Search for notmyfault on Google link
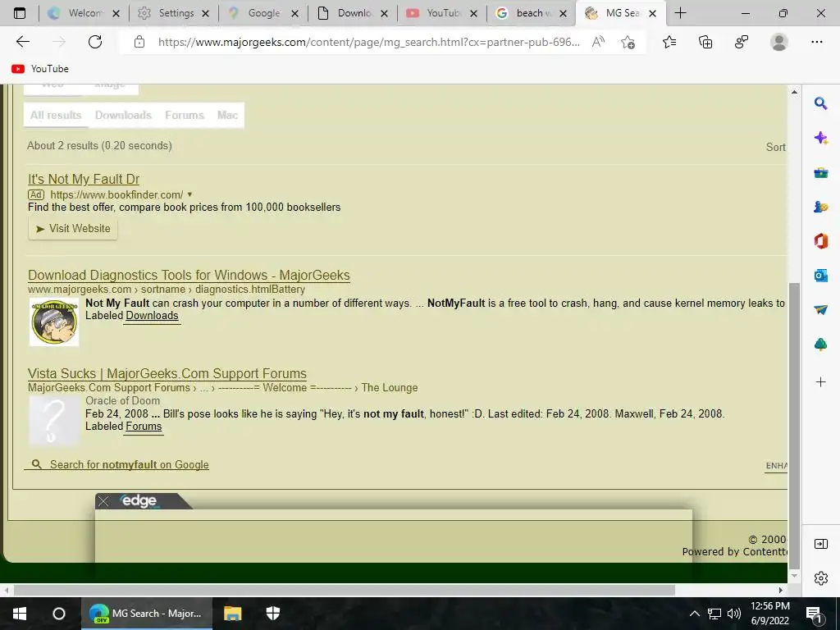Image resolution: width=840 pixels, height=630 pixels. tap(129, 464)
